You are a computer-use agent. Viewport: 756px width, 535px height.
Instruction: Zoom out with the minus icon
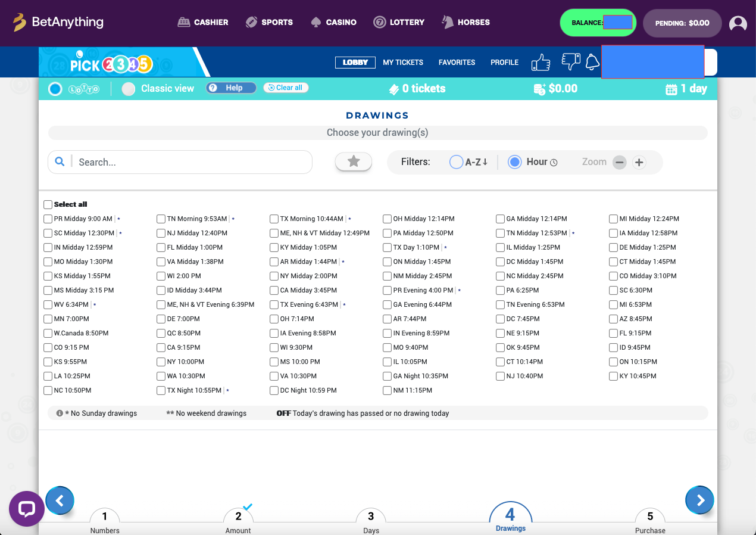pyautogui.click(x=620, y=162)
